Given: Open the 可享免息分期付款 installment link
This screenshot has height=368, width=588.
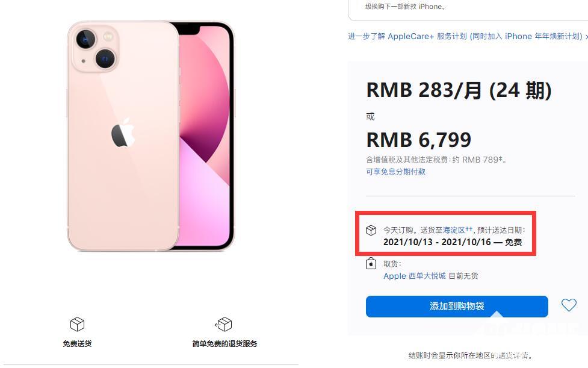Looking at the screenshot, I should tap(395, 172).
